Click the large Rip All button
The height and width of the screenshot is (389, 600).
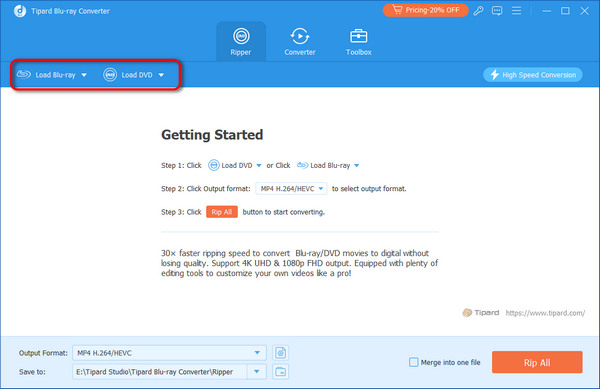(x=537, y=362)
